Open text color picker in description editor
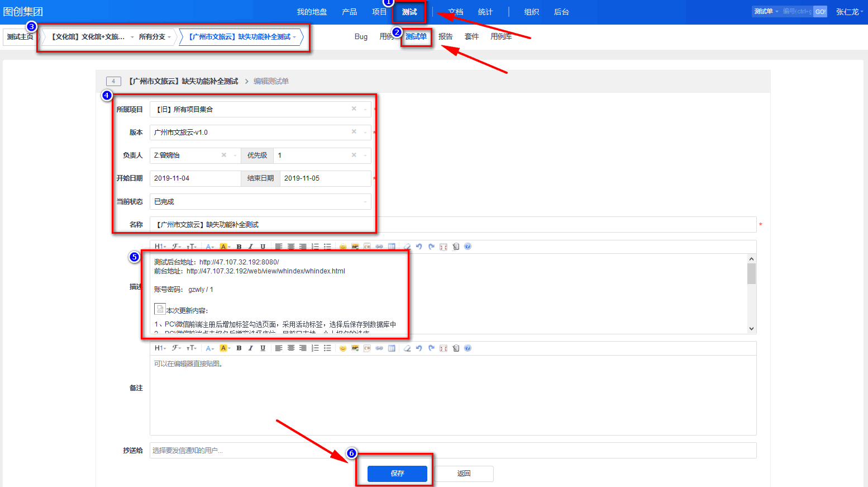The width and height of the screenshot is (868, 487). [210, 247]
